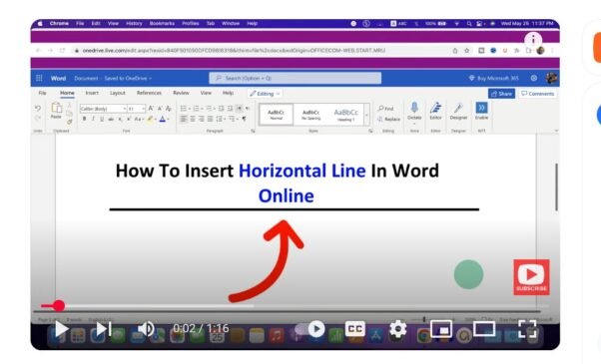Viewport: 601px width, 364px height.
Task: Collapse the ribbon chevron at right edge
Action: pos(556,131)
